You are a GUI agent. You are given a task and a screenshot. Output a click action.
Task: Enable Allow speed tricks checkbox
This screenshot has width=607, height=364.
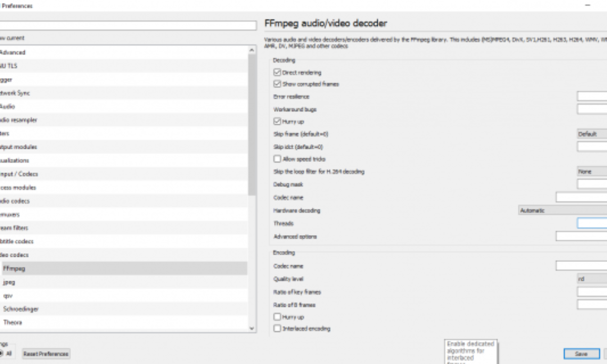point(277,159)
